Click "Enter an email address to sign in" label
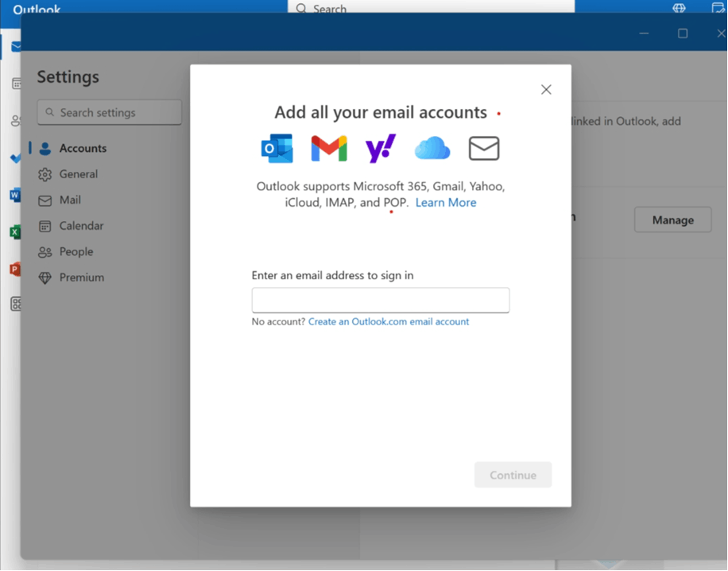 tap(332, 275)
